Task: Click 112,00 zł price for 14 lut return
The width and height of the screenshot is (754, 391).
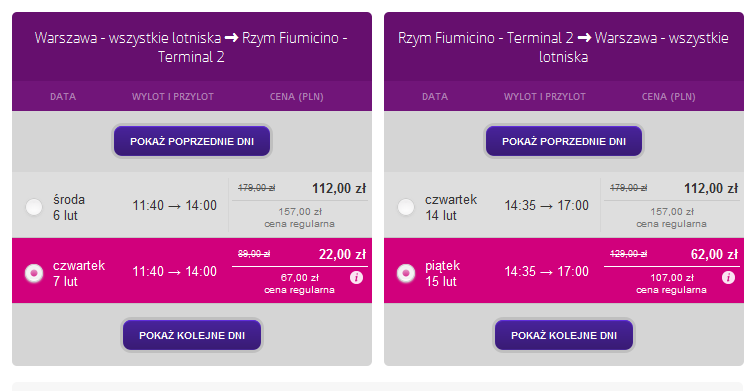Action: coord(711,188)
